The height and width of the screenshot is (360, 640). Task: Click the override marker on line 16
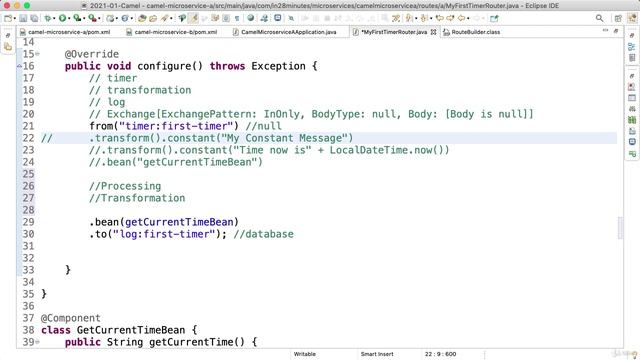click(19, 66)
